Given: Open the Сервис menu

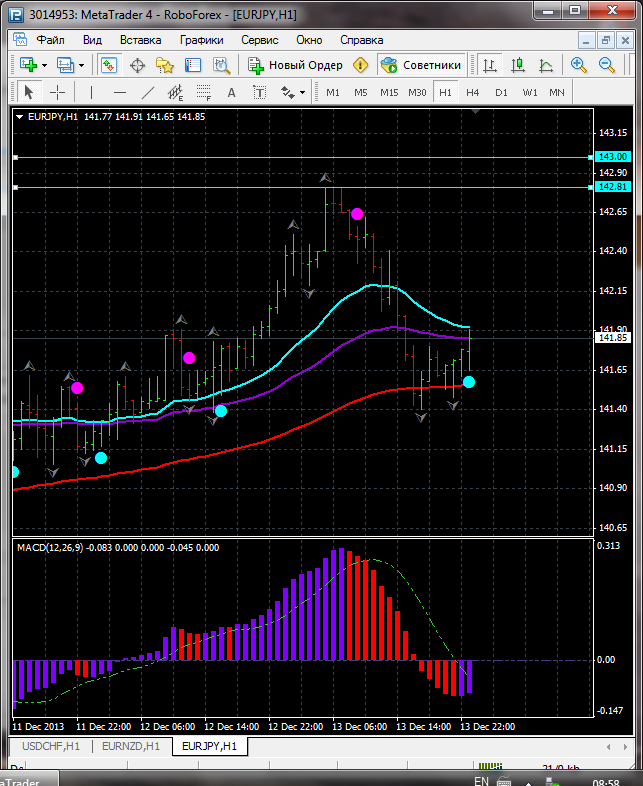Looking at the screenshot, I should 260,40.
